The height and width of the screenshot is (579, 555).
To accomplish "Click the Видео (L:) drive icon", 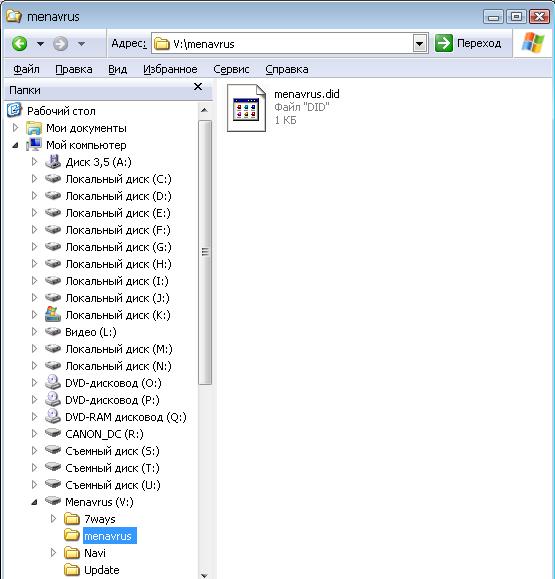I will click(53, 331).
